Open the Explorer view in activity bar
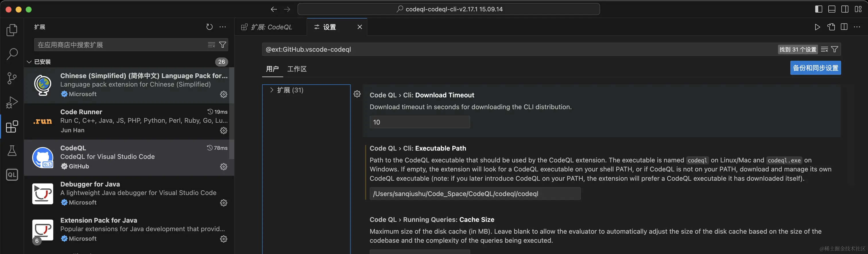The image size is (868, 254). (12, 30)
